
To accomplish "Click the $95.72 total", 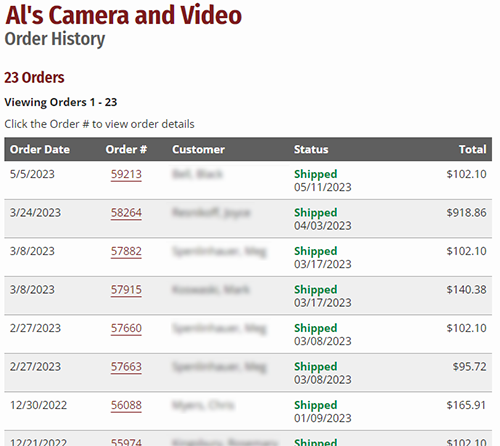I will [x=469, y=367].
